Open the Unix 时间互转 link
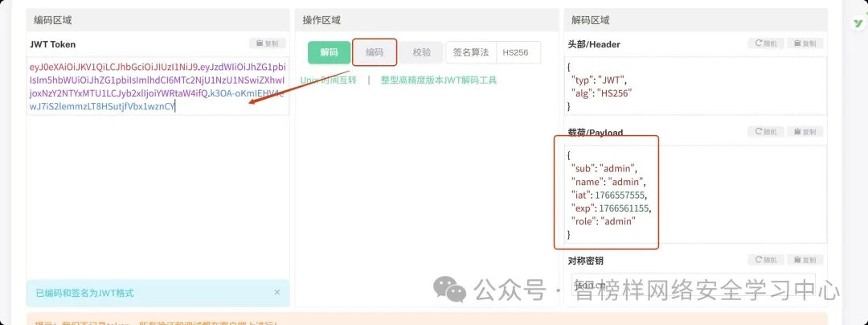The image size is (868, 325). click(328, 80)
